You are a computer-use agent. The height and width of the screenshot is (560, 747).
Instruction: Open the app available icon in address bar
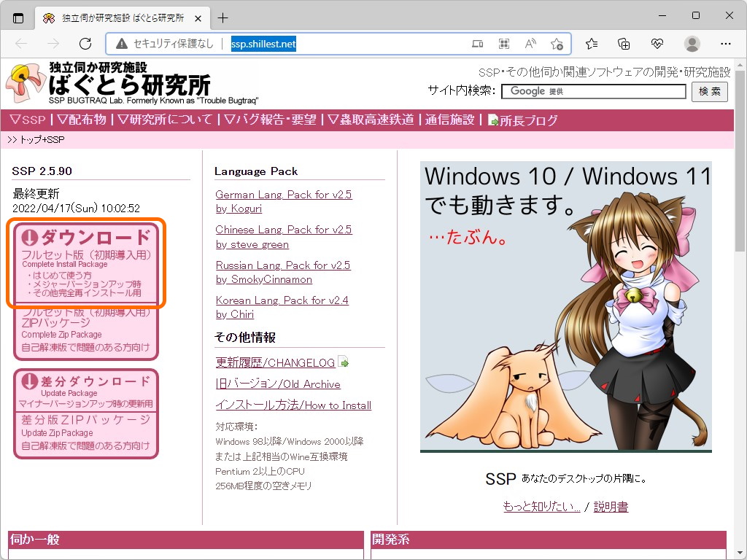point(477,44)
